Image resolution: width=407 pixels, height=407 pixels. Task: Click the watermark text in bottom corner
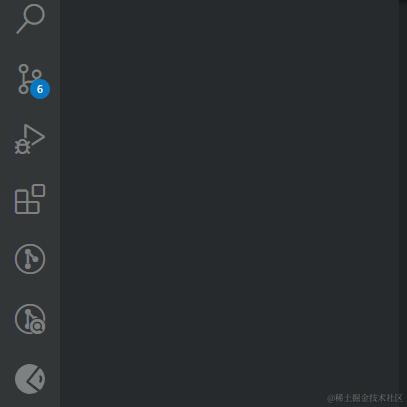pos(365,398)
